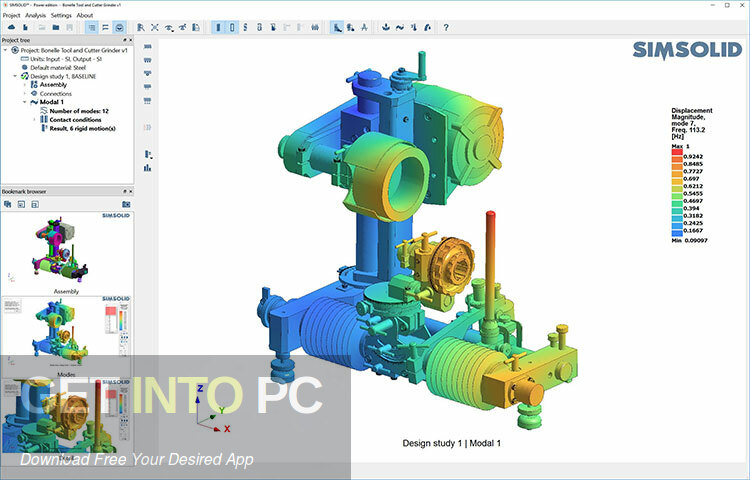Expand the Connections tree node

point(25,93)
